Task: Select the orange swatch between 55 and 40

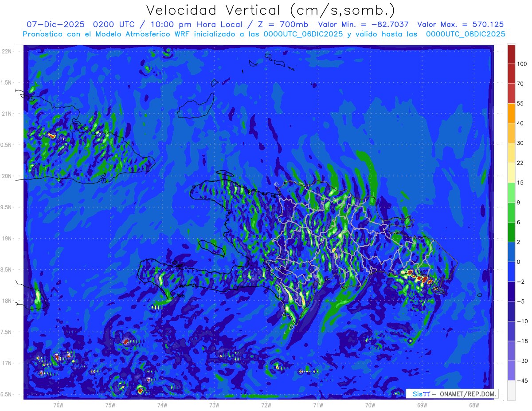Action: click(x=511, y=113)
